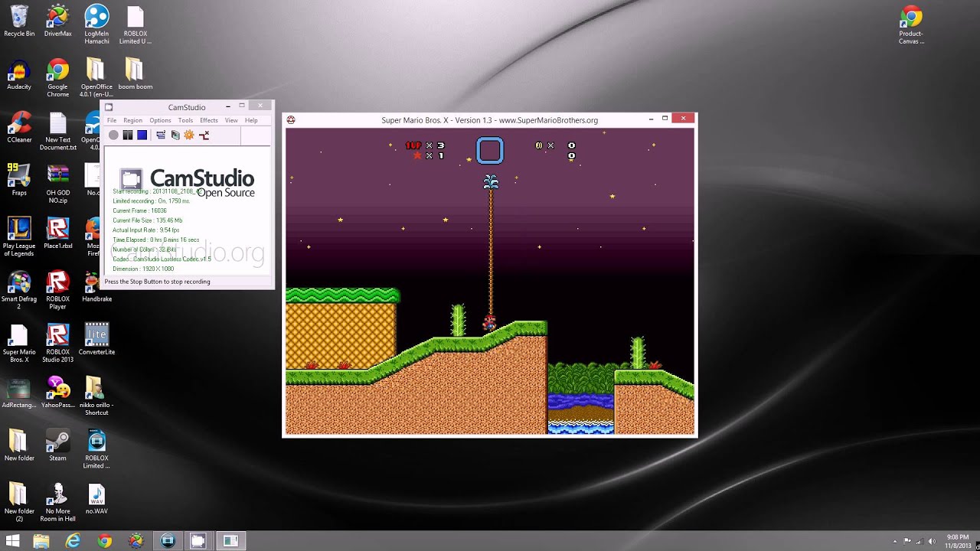
Task: Open the Action Center flag icon
Action: pos(909,541)
